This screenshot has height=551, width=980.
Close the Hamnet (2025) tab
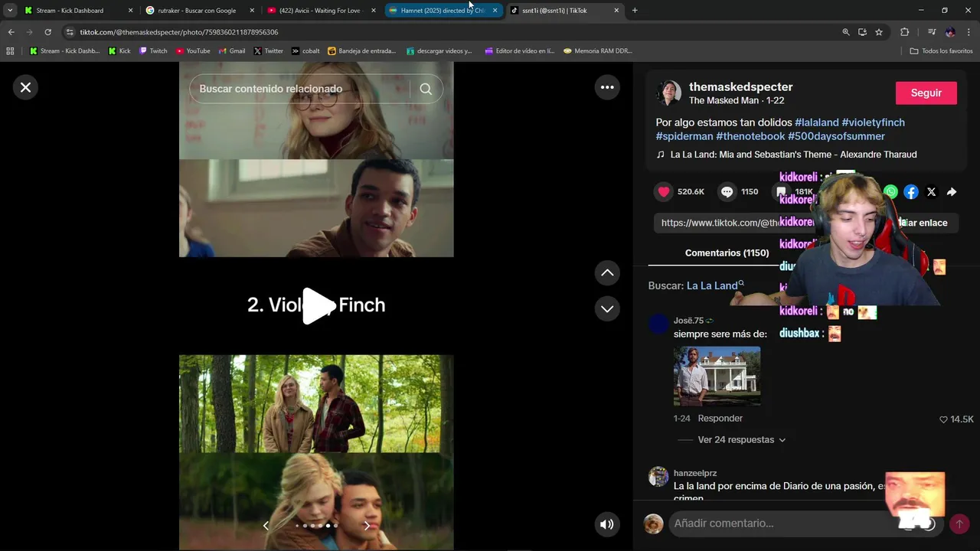coord(495,11)
